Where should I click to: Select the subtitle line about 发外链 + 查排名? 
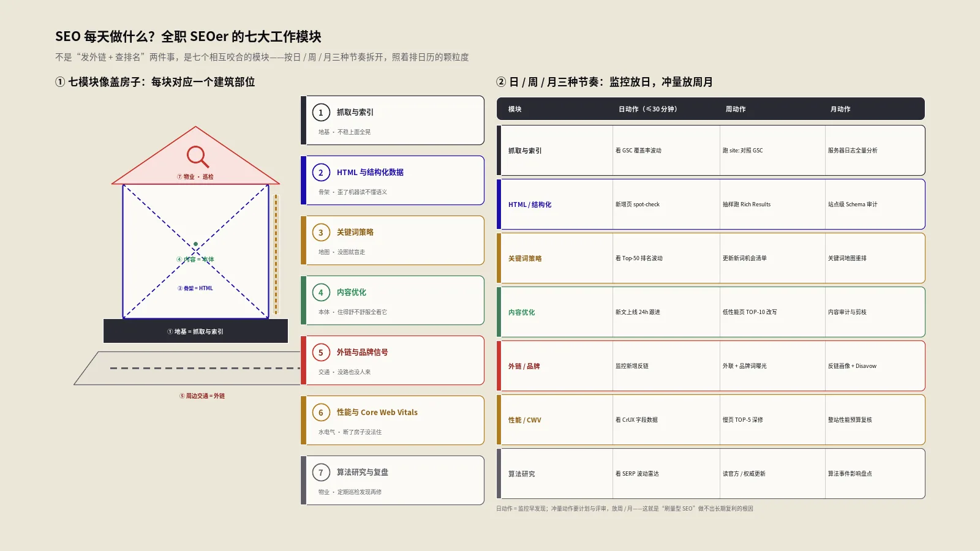point(262,57)
